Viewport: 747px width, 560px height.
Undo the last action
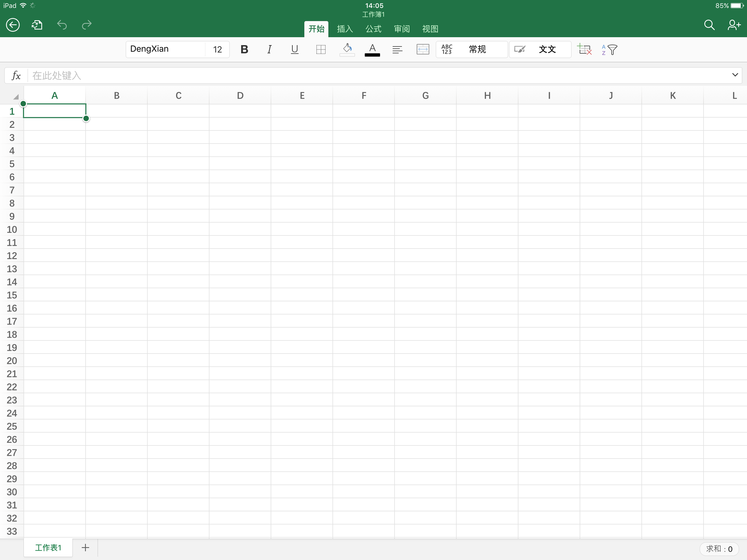click(x=62, y=25)
